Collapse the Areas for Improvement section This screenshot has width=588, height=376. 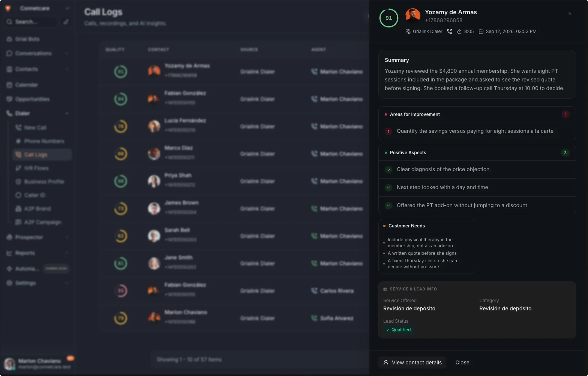477,114
